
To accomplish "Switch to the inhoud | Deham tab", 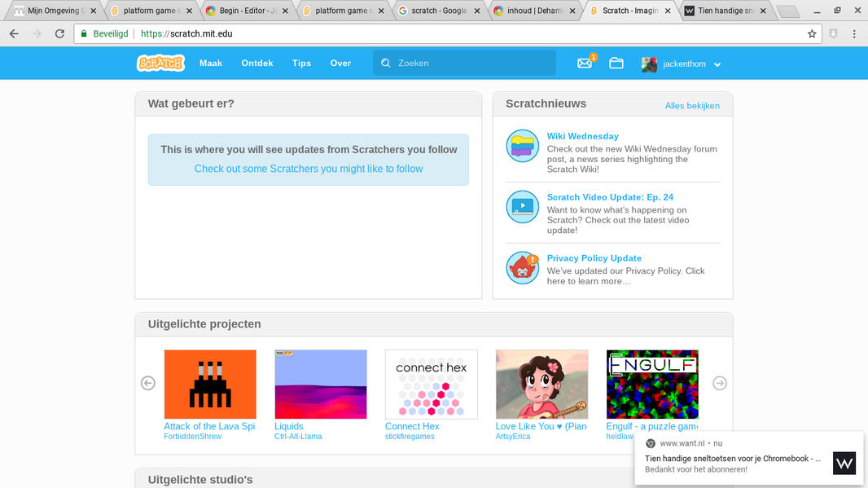I will pyautogui.click(x=534, y=11).
